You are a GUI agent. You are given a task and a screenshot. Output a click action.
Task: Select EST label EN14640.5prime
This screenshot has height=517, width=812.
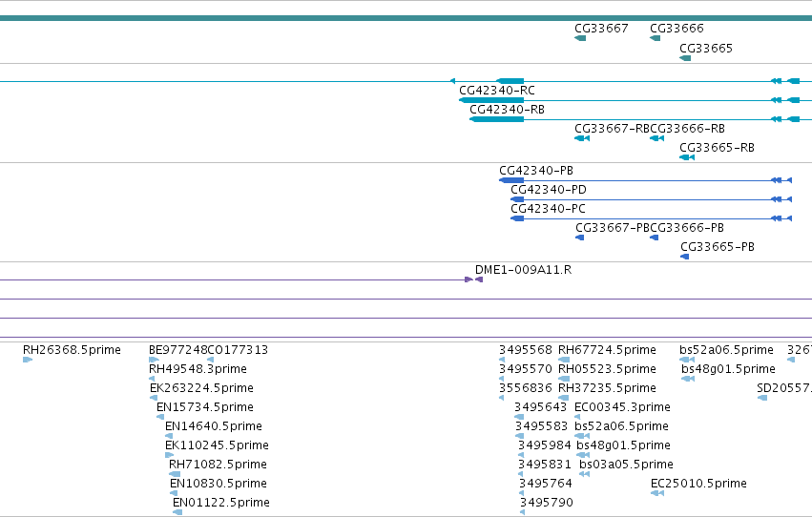(214, 427)
